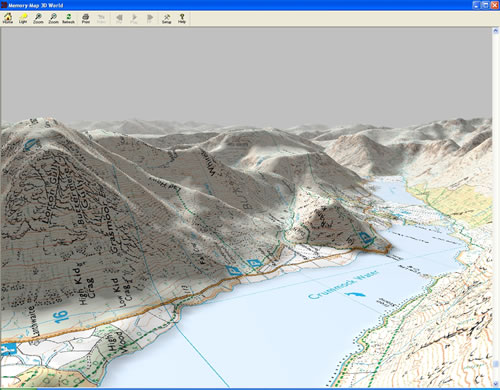Click the Zoom icon beside Light
500x390 pixels.
tap(38, 18)
